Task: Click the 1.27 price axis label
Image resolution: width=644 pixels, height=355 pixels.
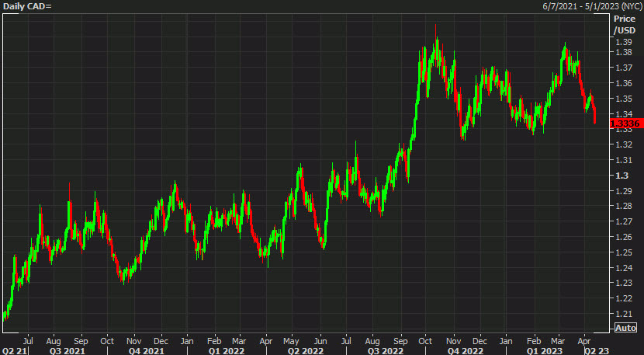Action: coord(624,221)
